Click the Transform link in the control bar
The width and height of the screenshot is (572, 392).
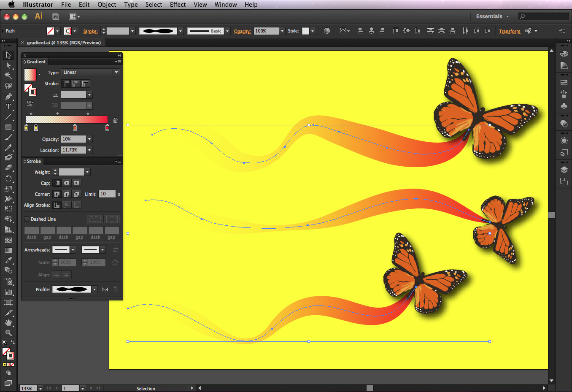[x=510, y=31]
